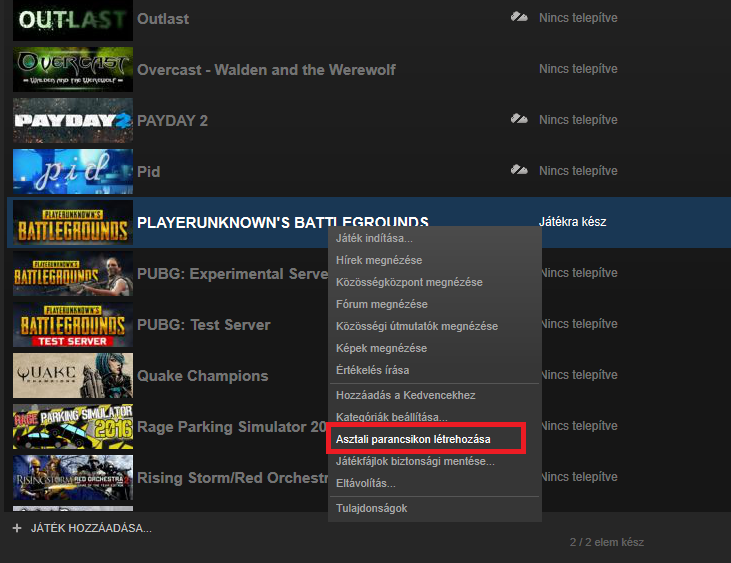Viewport: 731px width, 563px height.
Task: Click the Rage Parking Simulator thumbnail
Action: (x=73, y=426)
